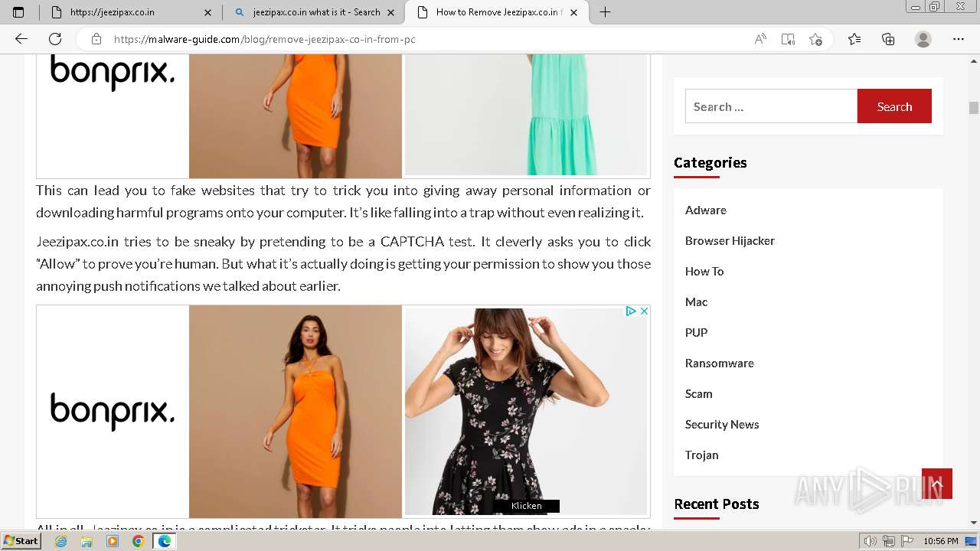Close the Bing search tab

pyautogui.click(x=391, y=12)
